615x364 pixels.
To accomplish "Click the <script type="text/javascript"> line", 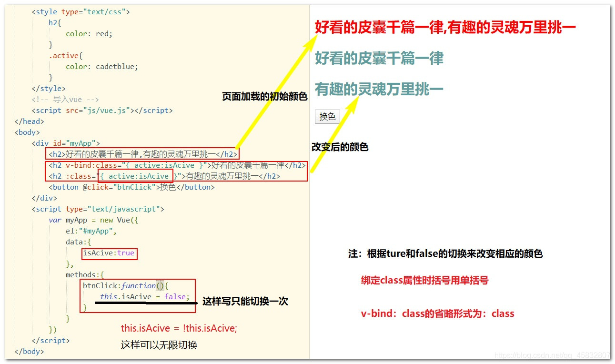I will 98,209.
